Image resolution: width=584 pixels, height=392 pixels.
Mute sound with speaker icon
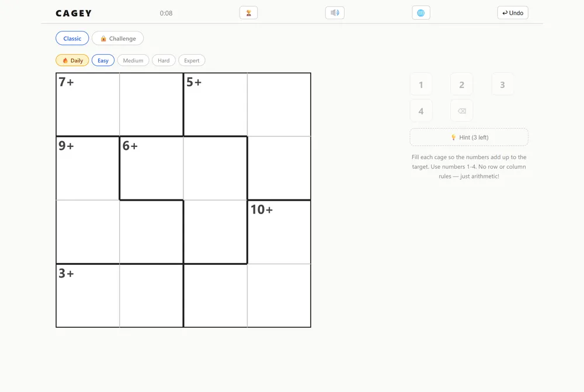click(335, 13)
